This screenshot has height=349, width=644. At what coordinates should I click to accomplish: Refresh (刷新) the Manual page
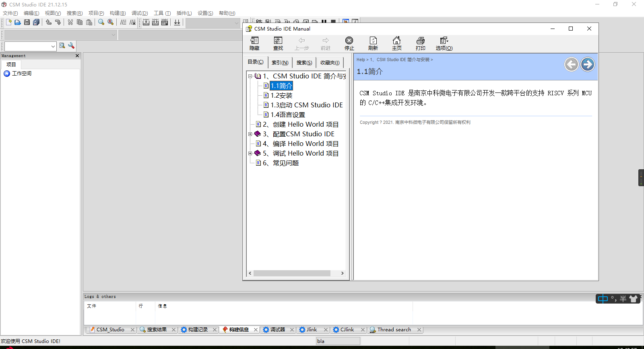click(x=373, y=43)
